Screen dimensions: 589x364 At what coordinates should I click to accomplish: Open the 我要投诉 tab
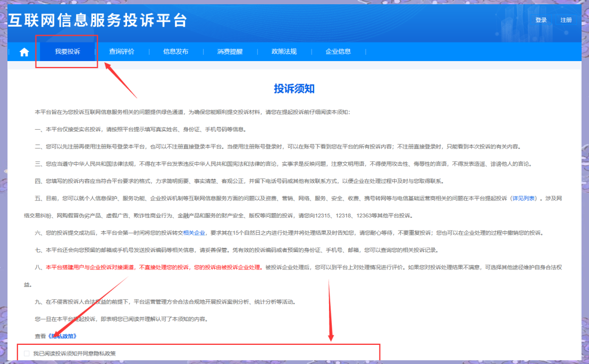(68, 52)
